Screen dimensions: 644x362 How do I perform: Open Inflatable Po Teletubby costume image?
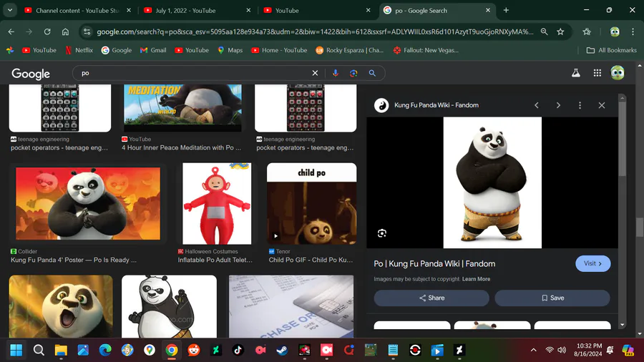coord(217,204)
